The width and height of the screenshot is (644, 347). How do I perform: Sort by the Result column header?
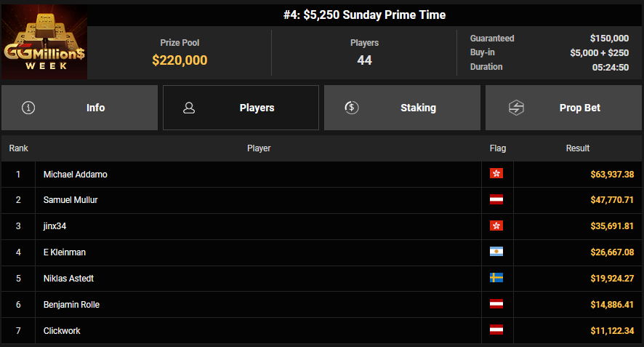point(578,148)
